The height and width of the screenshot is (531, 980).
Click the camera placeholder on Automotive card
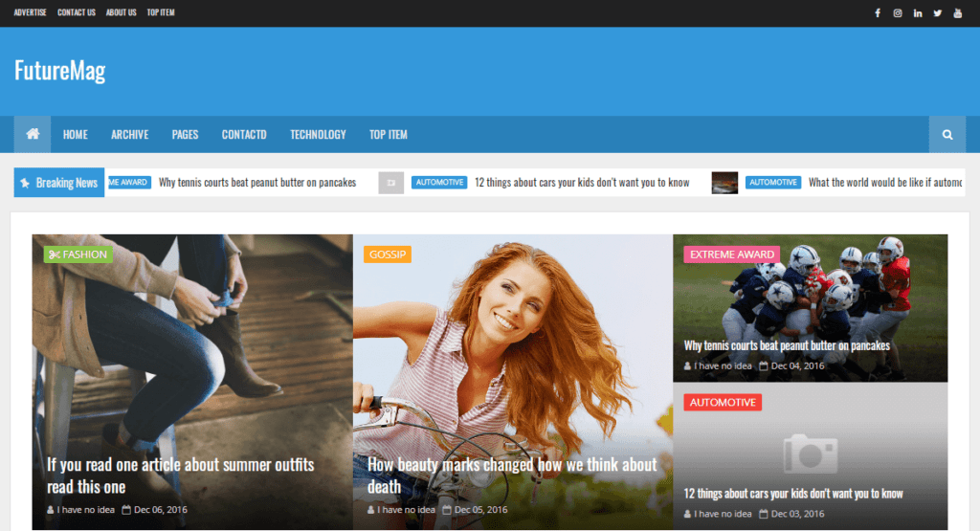[x=810, y=454]
